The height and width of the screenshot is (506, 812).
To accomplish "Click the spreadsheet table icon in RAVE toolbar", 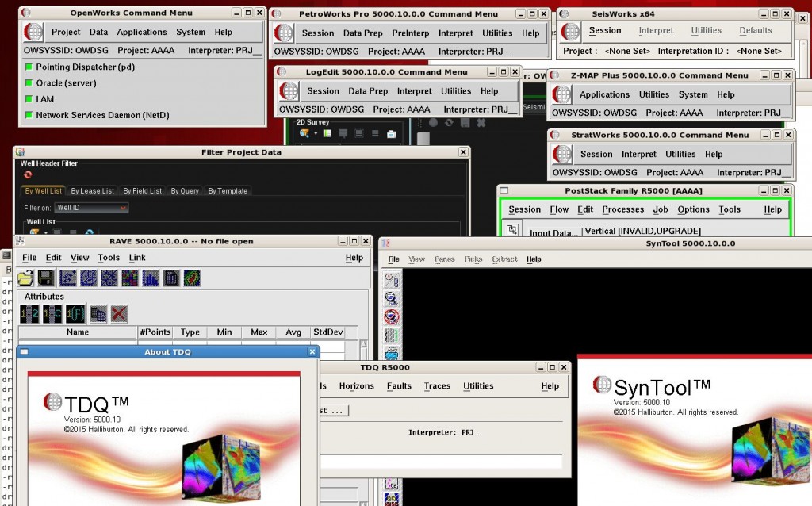I will tap(171, 278).
